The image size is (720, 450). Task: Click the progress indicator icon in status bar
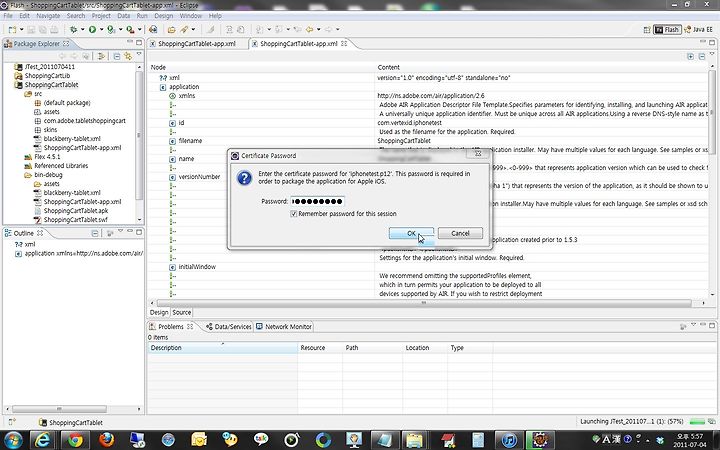(x=711, y=422)
